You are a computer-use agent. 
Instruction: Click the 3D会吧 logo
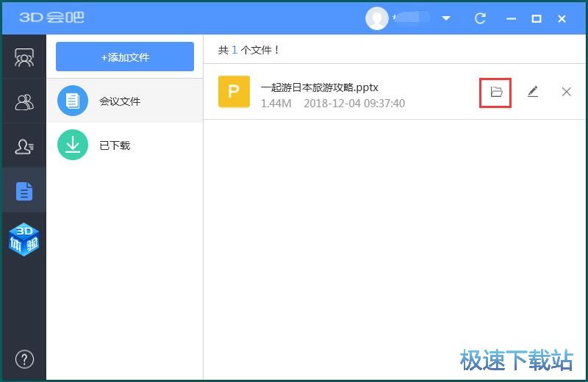(51, 17)
